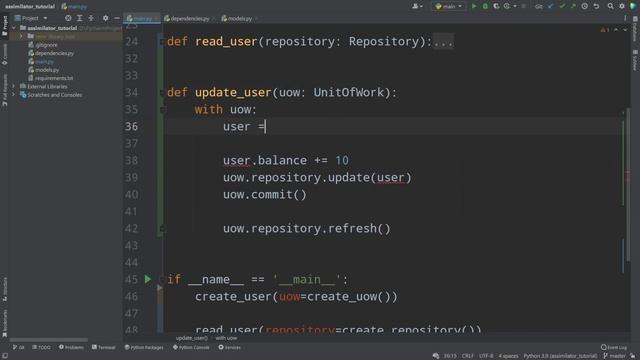Open the Git tool window tab
The height and width of the screenshot is (360, 640).
(18, 347)
